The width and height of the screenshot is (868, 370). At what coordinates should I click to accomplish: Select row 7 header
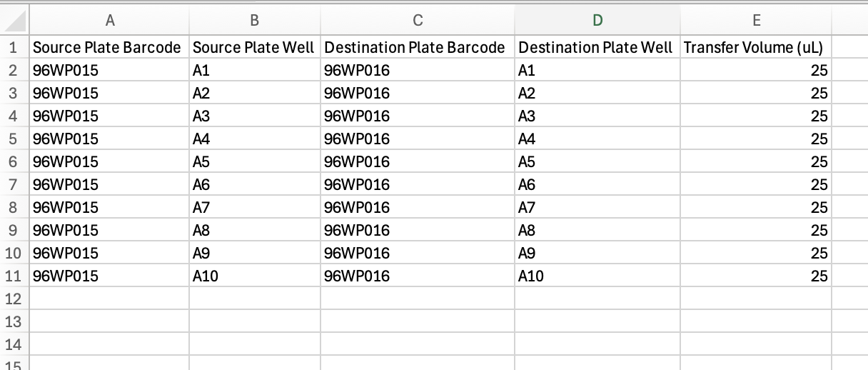(14, 184)
